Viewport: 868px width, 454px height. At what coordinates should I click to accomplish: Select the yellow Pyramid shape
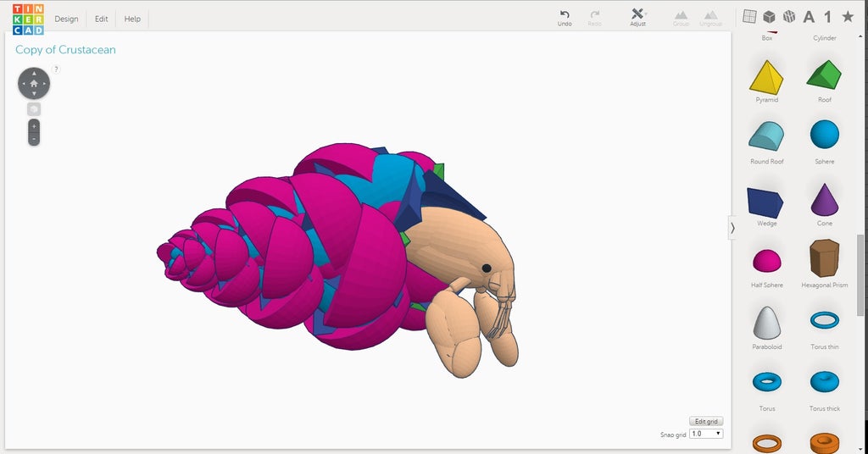click(766, 78)
